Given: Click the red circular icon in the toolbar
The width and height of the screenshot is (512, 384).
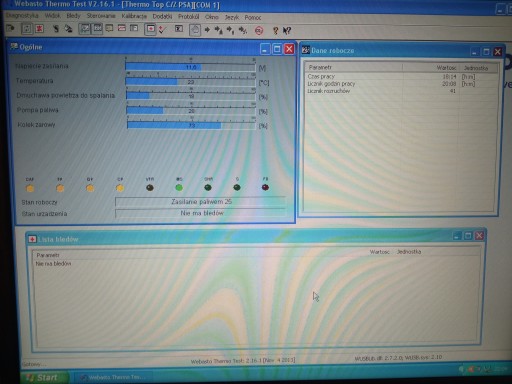Looking at the screenshot, I should (x=259, y=31).
